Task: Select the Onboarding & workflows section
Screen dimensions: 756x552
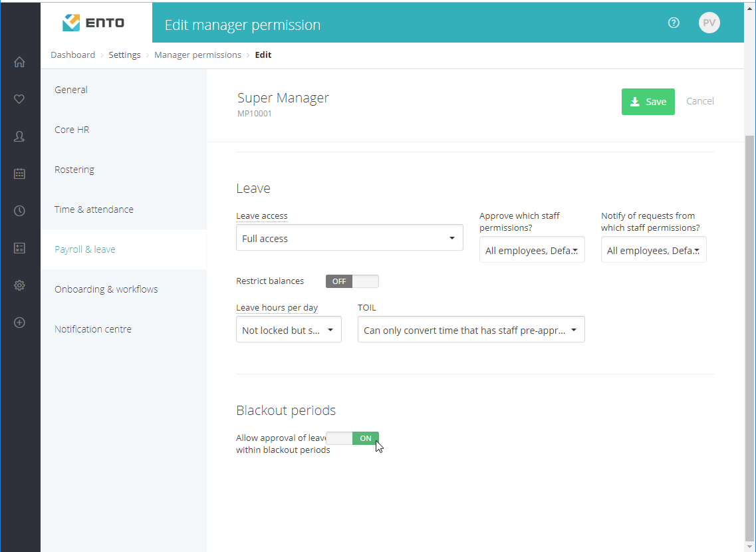Action: (x=124, y=289)
